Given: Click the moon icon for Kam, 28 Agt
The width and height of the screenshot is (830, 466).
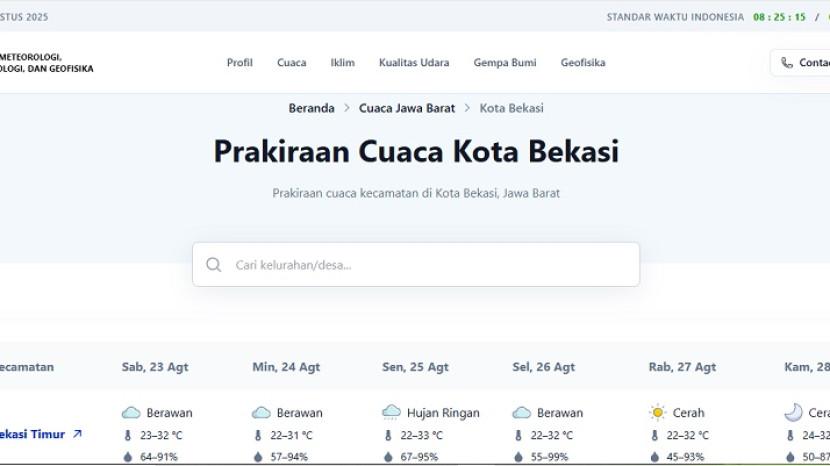Looking at the screenshot, I should point(793,413).
